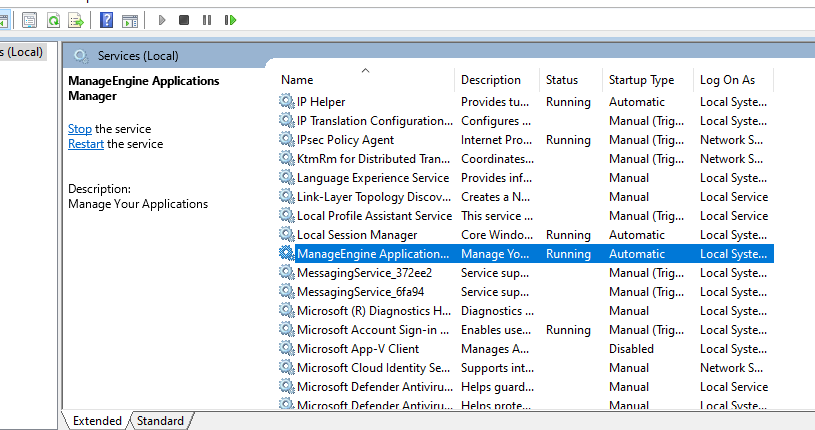Screen dimensions: 815x430
Task: Click the gear icon of IPsec Policy Agent
Action: (286, 139)
